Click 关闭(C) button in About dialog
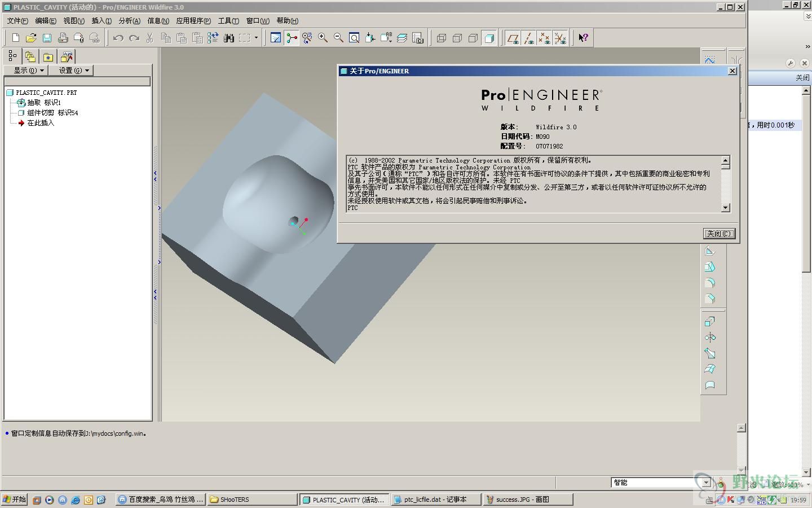Image resolution: width=812 pixels, height=508 pixels. coord(719,234)
